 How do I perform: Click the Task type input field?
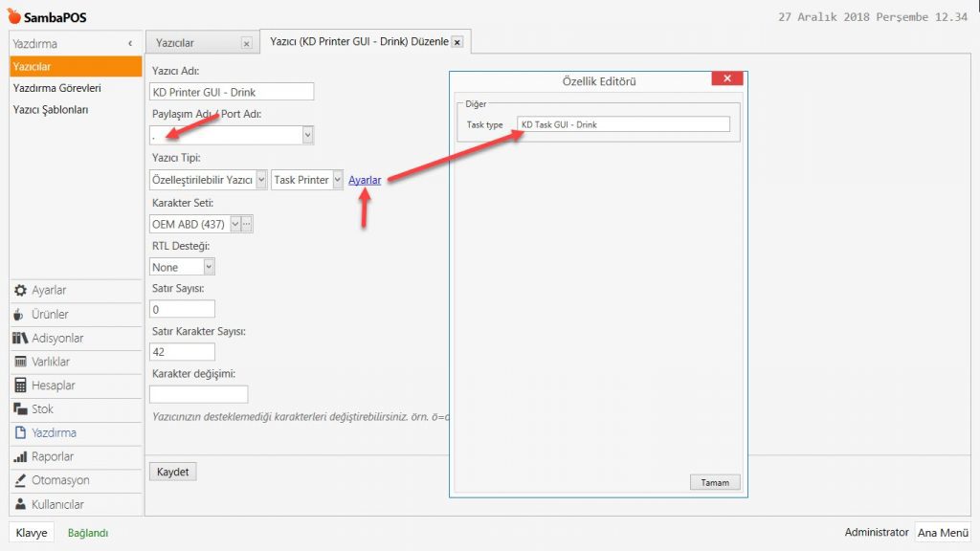[x=622, y=124]
